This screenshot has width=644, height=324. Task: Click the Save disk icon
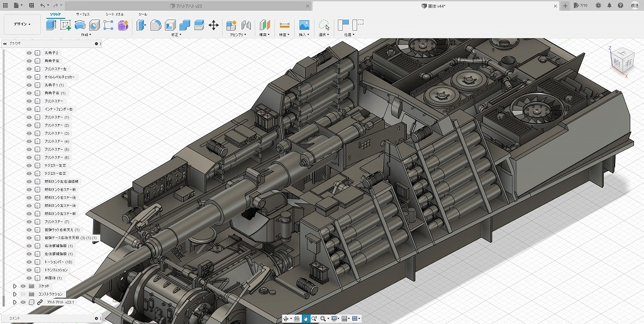click(x=31, y=5)
